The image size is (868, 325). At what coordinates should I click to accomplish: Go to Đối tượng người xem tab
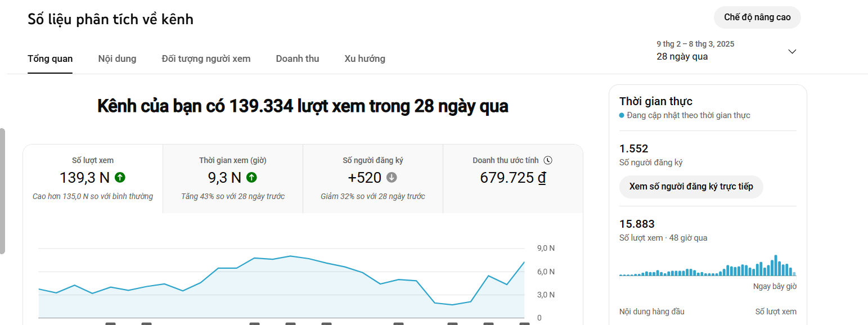tap(206, 58)
